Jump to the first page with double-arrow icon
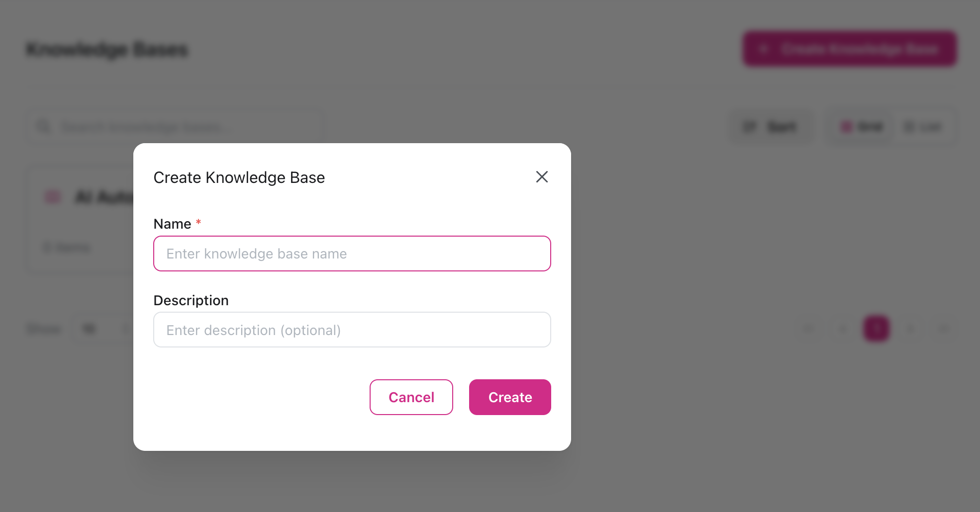 [808, 329]
